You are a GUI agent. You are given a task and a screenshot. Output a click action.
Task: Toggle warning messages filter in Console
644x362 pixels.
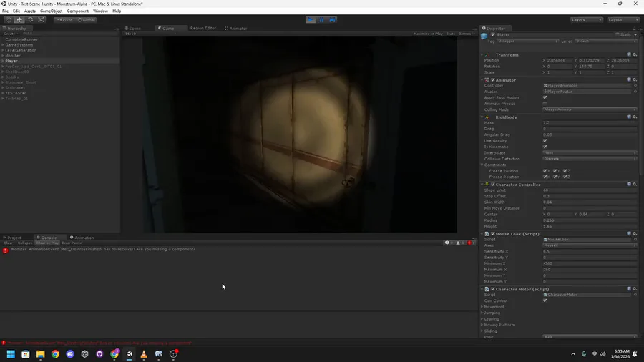pos(460,243)
